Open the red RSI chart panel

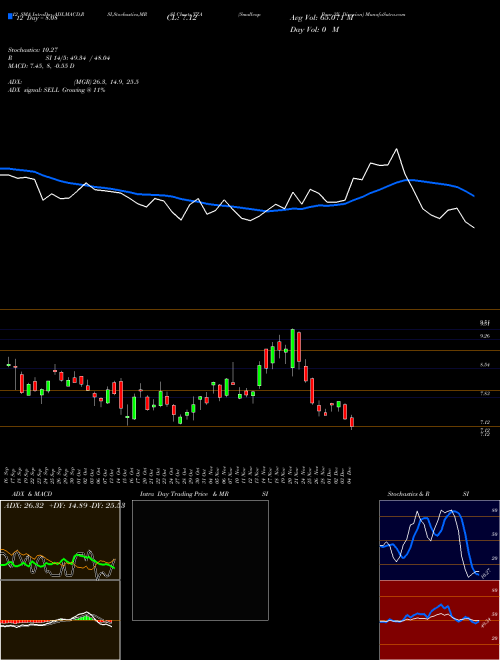point(439,620)
